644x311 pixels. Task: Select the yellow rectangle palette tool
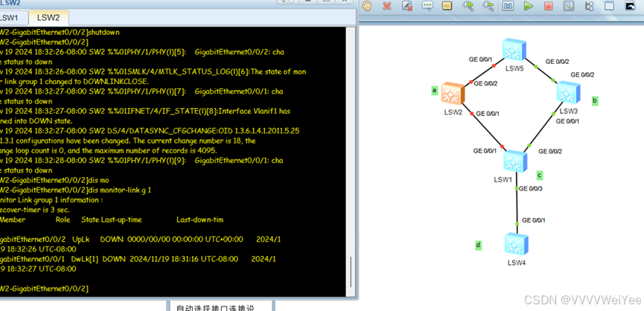coord(447,6)
